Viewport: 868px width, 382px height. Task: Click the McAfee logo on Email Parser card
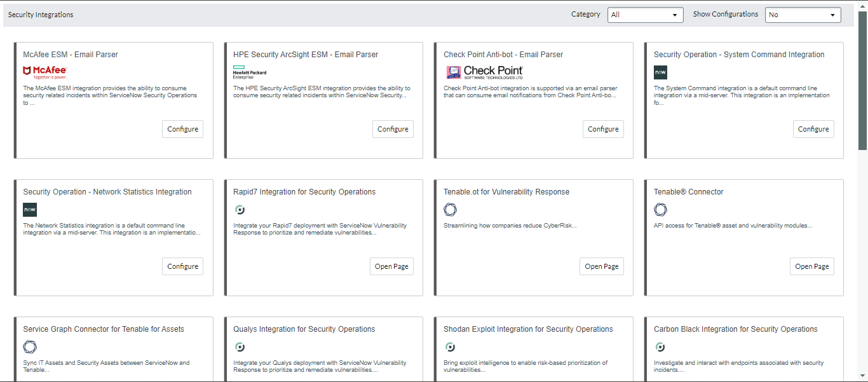[x=45, y=71]
